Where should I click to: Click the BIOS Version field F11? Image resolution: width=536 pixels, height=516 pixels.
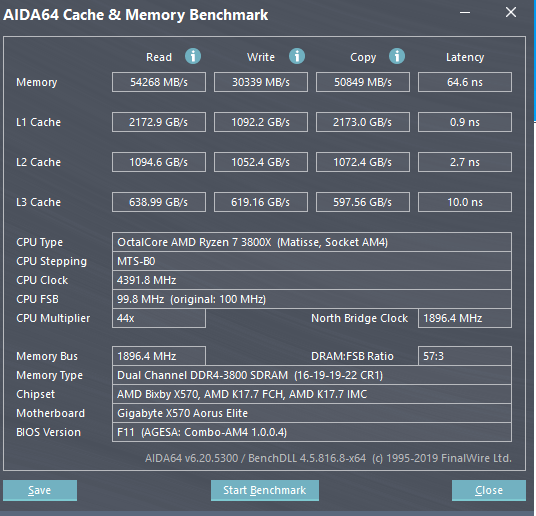[312, 432]
